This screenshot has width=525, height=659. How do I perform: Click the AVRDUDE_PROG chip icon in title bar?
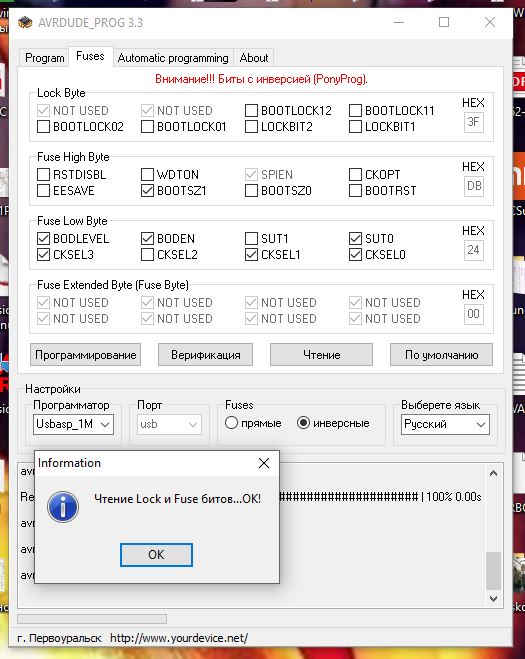point(25,22)
